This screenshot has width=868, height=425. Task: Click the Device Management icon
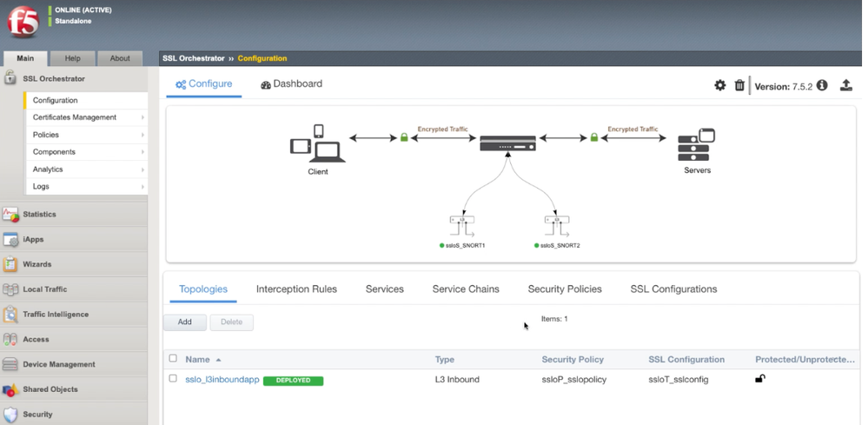[10, 364]
